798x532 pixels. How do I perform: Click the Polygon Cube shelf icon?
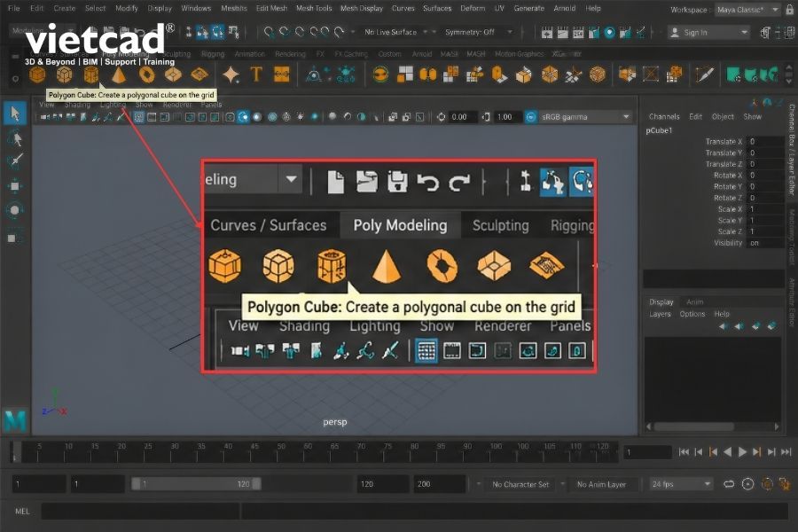pos(64,74)
